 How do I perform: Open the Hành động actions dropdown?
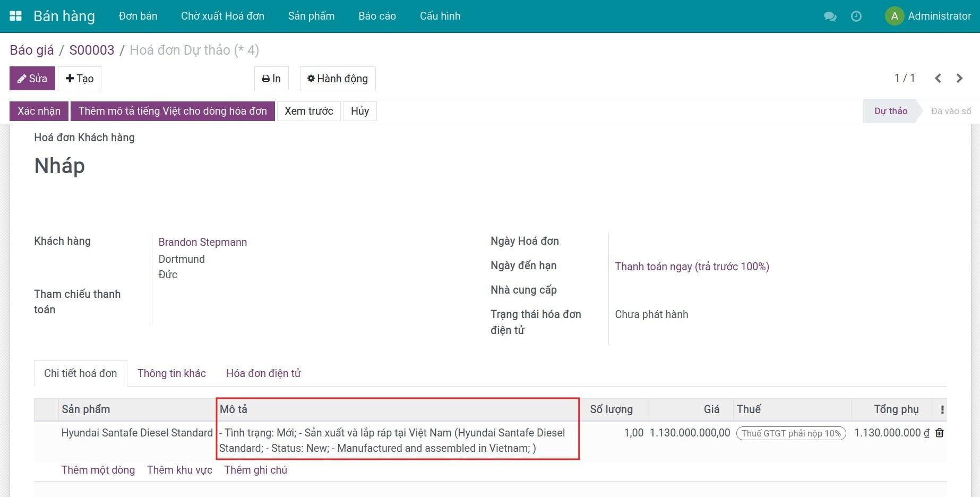point(338,79)
